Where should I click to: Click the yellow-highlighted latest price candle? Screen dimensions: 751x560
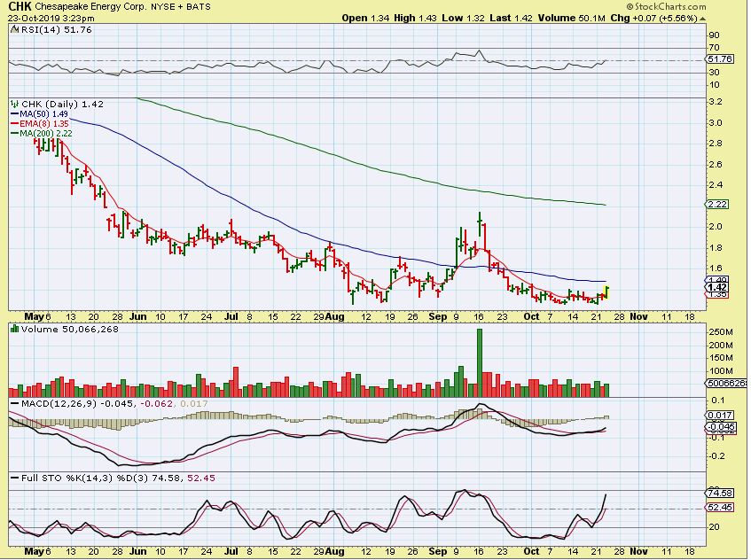click(x=606, y=292)
